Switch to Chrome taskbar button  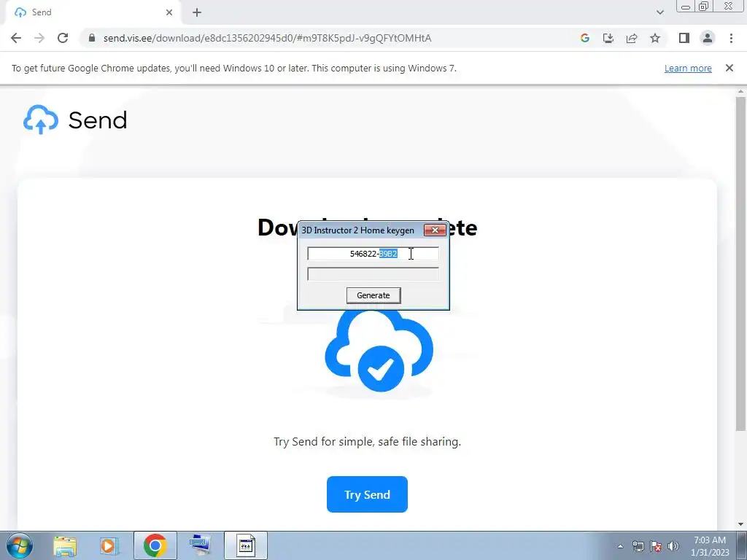coord(155,545)
